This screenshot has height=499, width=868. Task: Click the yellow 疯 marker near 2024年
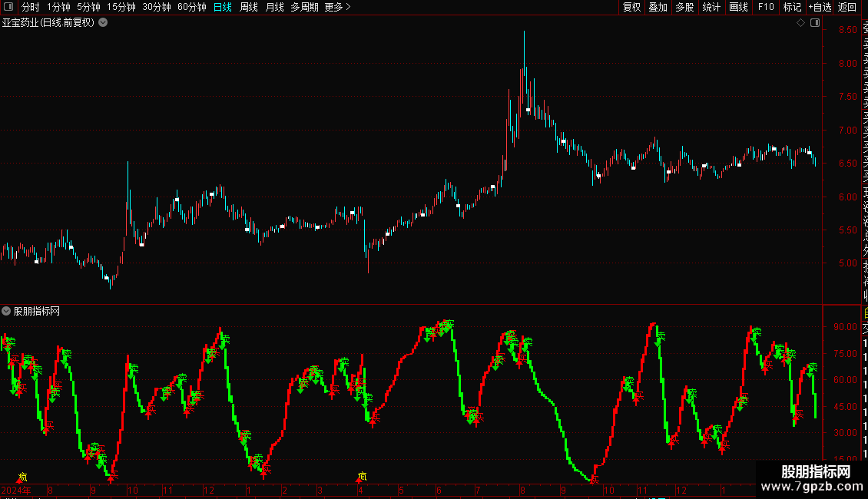[x=22, y=476]
